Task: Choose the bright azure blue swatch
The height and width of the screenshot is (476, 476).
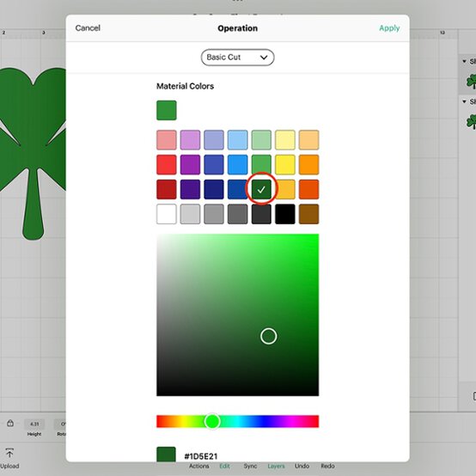Action: tap(237, 164)
